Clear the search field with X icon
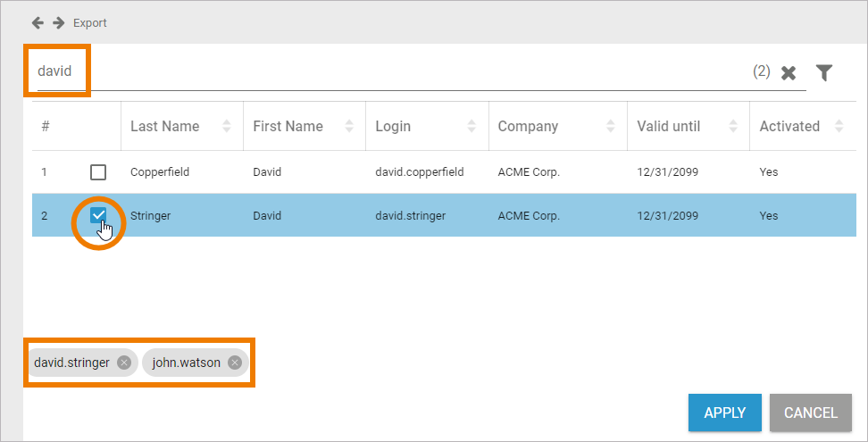Image resolution: width=868 pixels, height=442 pixels. pos(789,73)
